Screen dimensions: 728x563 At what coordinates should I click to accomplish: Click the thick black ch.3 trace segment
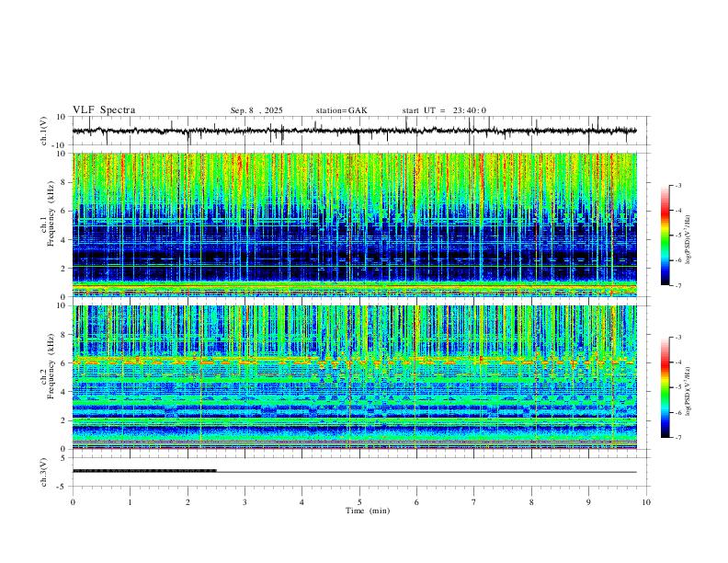(x=144, y=471)
